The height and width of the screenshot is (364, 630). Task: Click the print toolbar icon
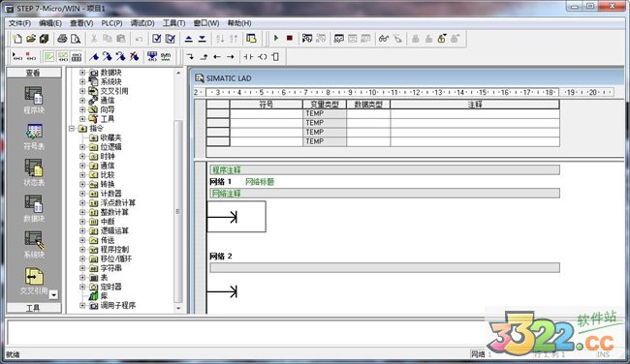pos(62,39)
